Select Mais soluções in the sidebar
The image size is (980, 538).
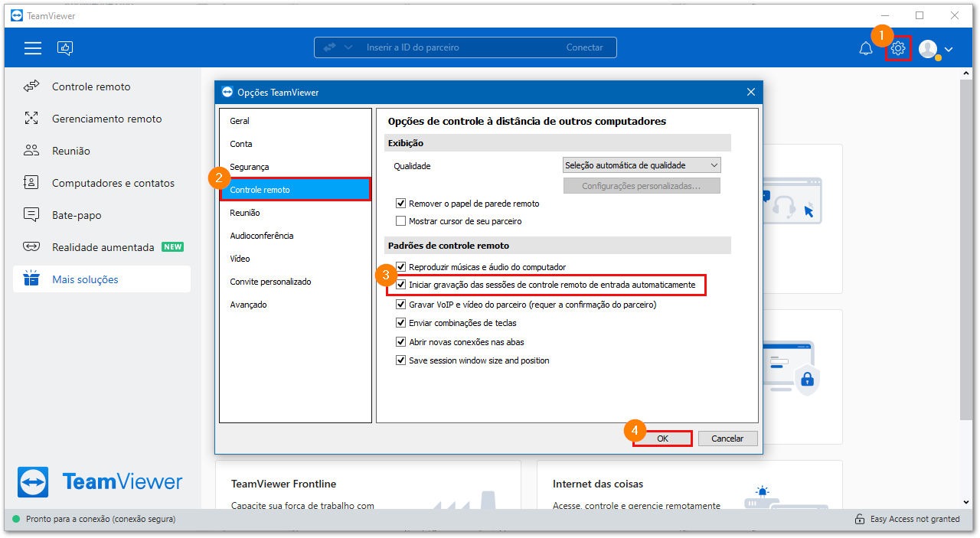pos(102,279)
